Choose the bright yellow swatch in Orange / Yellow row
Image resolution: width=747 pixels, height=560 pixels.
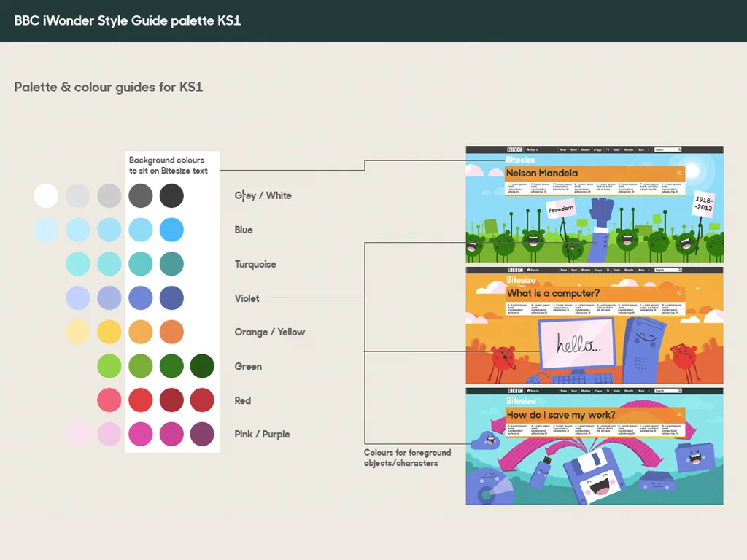click(x=109, y=332)
